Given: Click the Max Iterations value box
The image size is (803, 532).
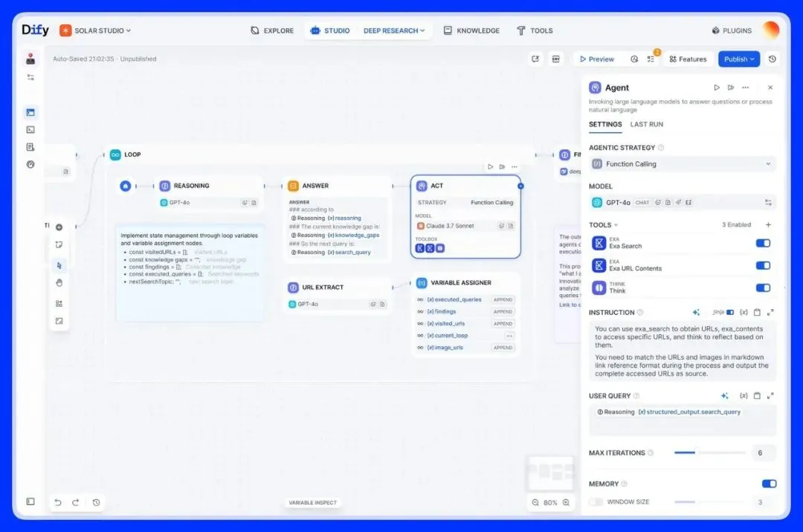Looking at the screenshot, I should click(x=763, y=452).
